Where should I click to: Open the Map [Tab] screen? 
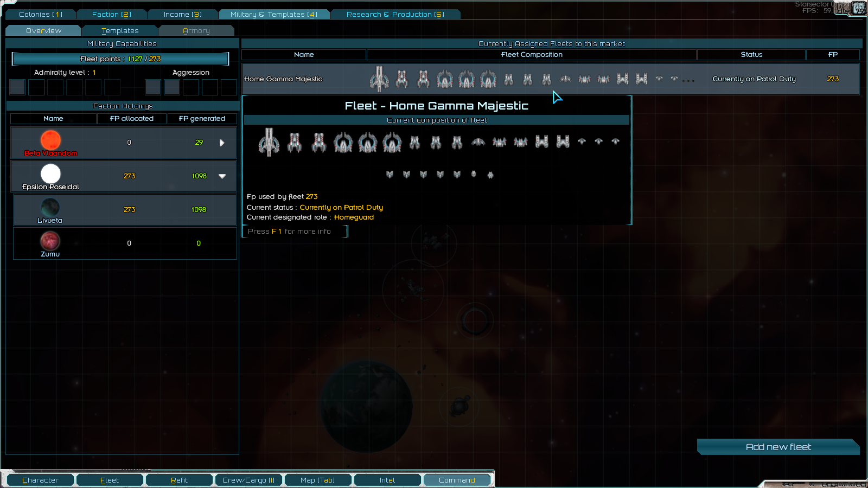click(x=318, y=480)
